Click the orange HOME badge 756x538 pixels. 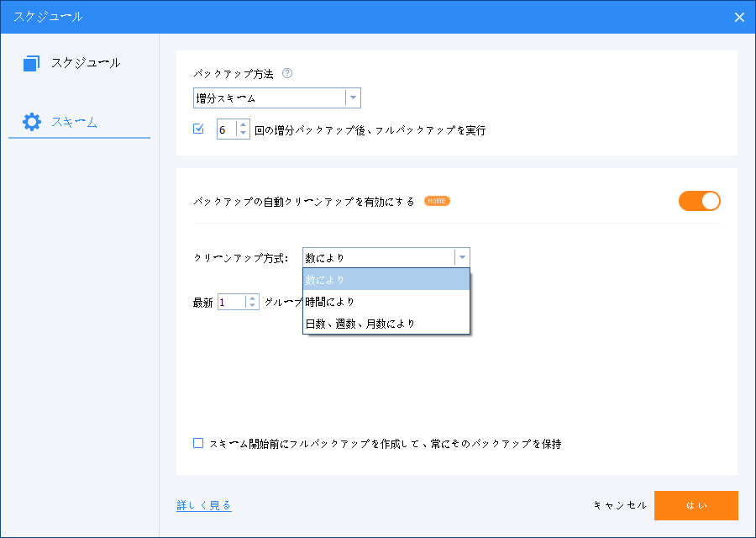pyautogui.click(x=437, y=201)
